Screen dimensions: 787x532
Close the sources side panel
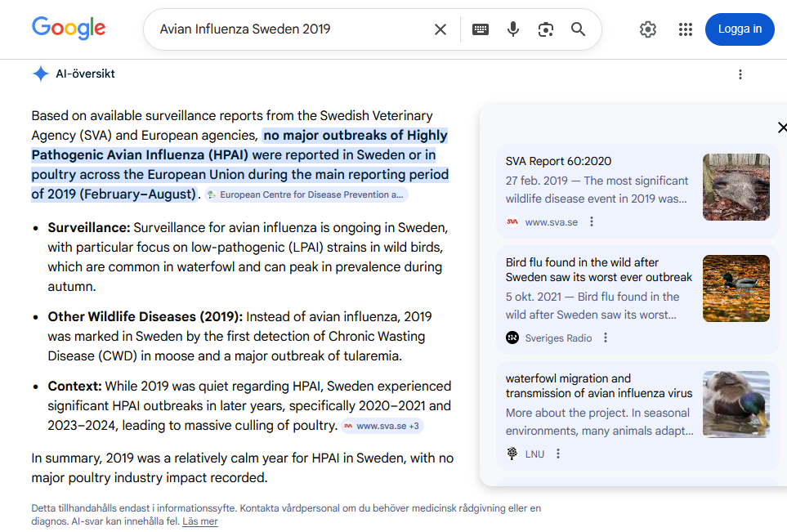(x=782, y=127)
